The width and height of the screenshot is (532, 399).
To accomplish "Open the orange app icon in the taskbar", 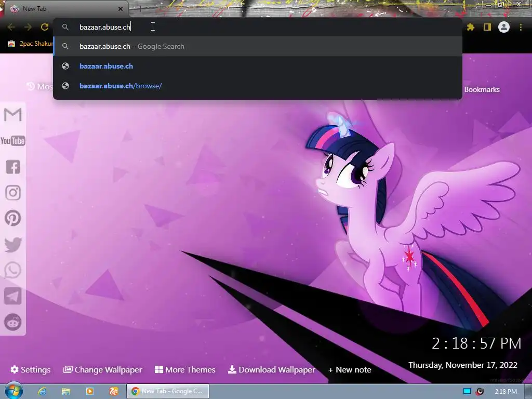I will point(114,391).
